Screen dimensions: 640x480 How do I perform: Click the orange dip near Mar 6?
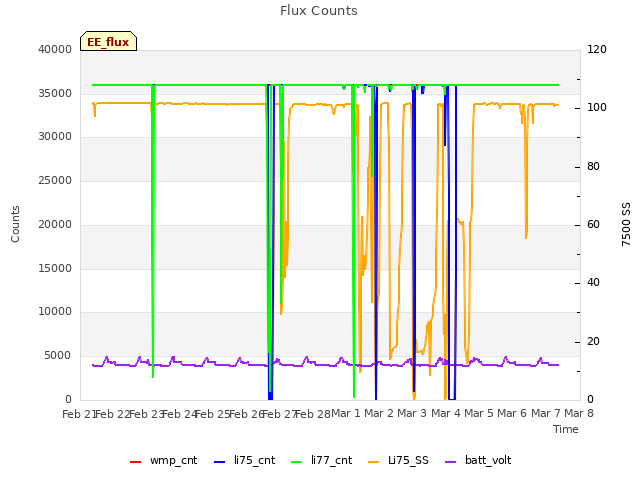(x=526, y=171)
